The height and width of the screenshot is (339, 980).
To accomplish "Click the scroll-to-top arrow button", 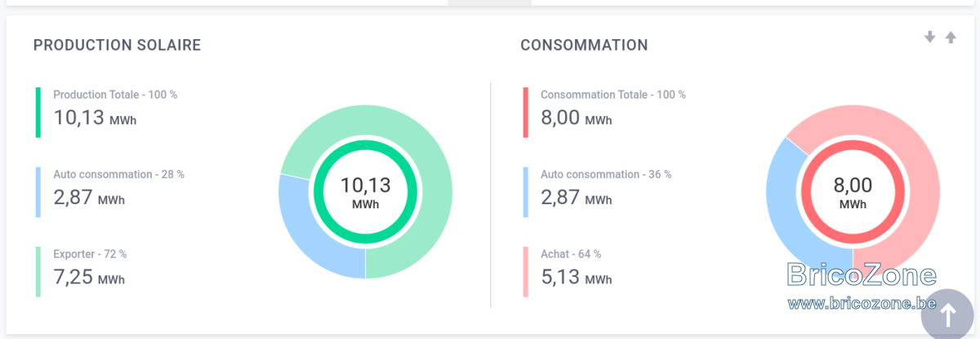I will (948, 314).
